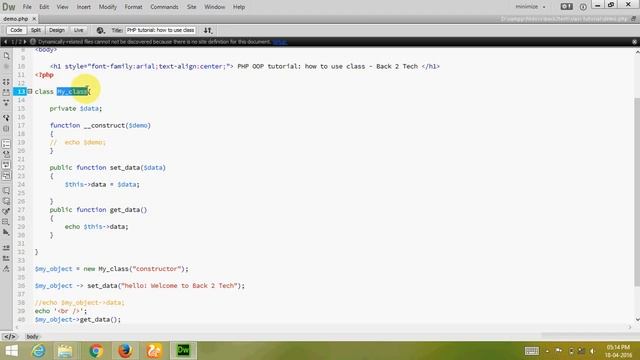Screen dimensions: 640x360
Task: Close the demo.php document tab
Action: click(34, 19)
